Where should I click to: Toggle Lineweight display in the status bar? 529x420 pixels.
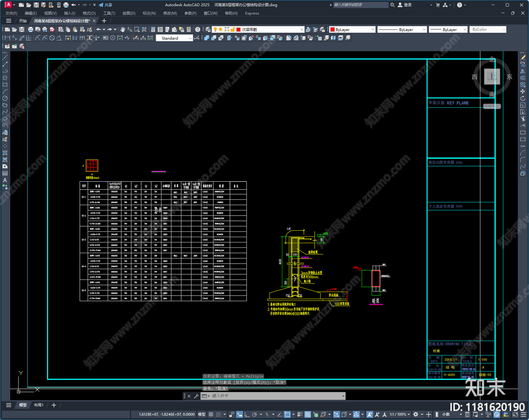click(300, 414)
